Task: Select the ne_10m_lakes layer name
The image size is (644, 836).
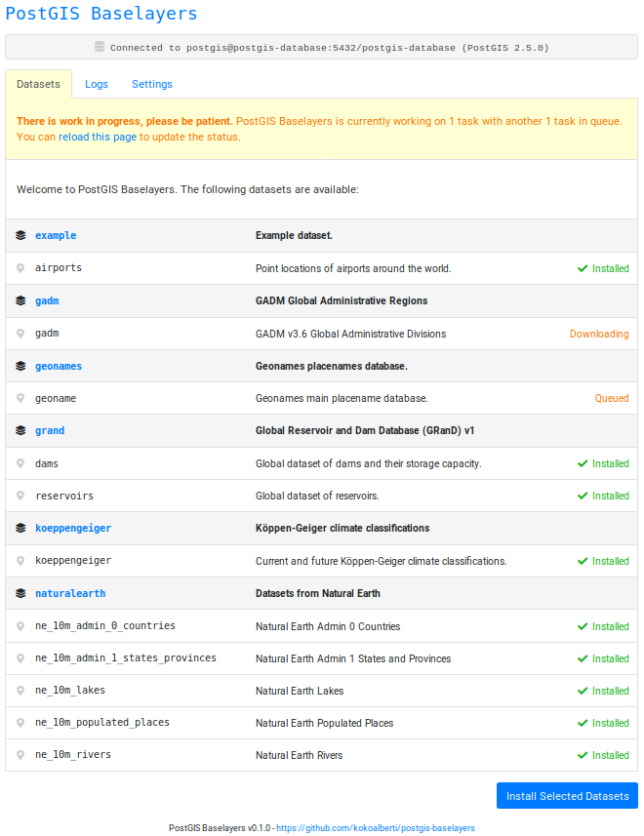Action: [70, 691]
